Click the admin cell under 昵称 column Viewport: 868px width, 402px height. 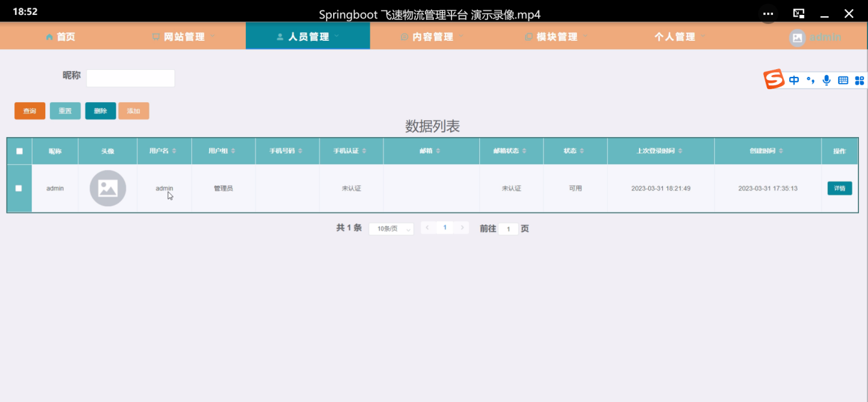[x=55, y=188]
